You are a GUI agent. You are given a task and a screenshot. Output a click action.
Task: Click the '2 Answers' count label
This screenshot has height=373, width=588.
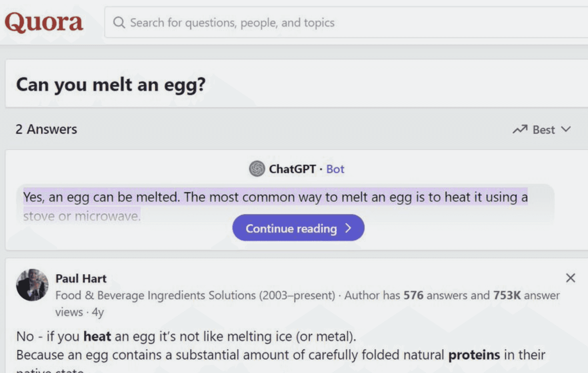tap(46, 129)
